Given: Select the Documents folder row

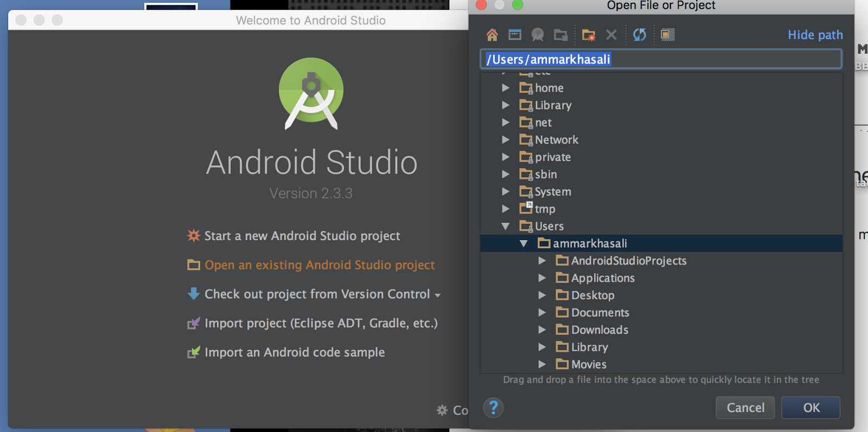Looking at the screenshot, I should (661, 313).
